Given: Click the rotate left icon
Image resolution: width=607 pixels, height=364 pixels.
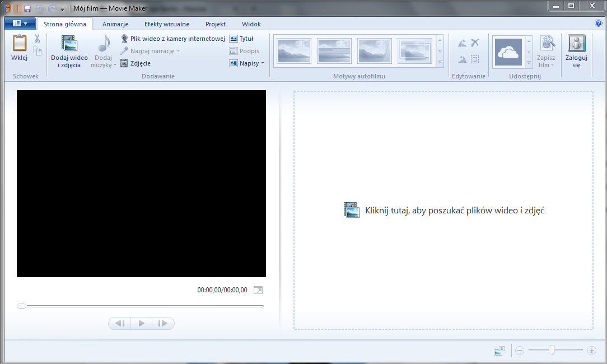Looking at the screenshot, I should (x=462, y=43).
